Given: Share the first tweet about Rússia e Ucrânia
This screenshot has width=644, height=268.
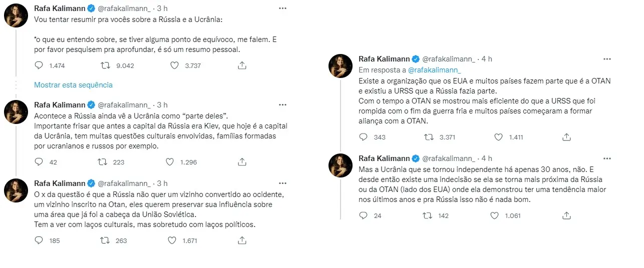Looking at the screenshot, I should pos(242,65).
